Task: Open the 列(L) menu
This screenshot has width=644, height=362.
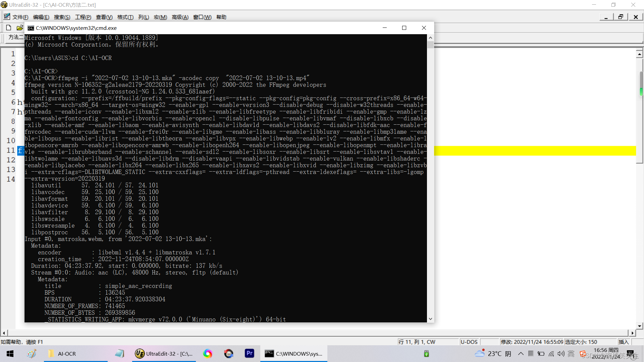Action: click(x=144, y=17)
